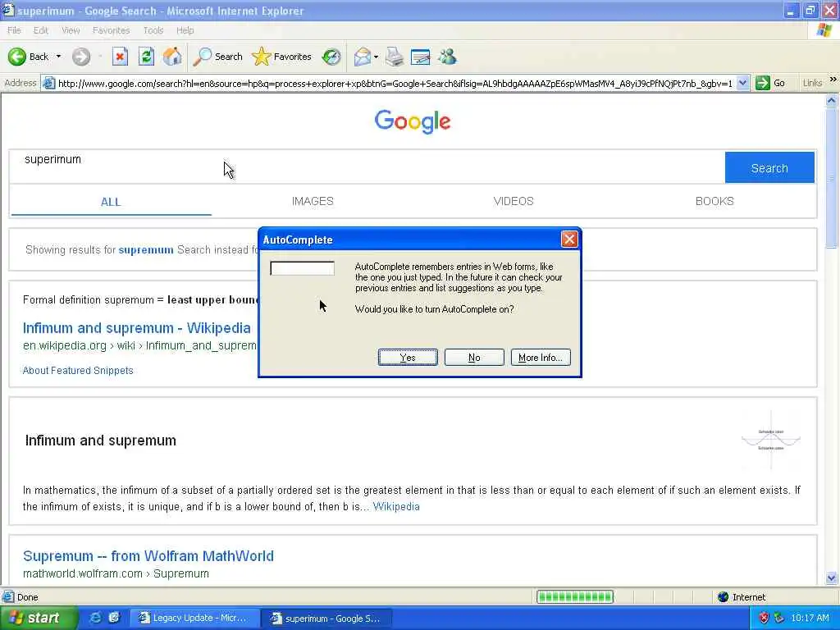Image resolution: width=840 pixels, height=630 pixels.
Task: Click the second quick launch icon
Action: 114,618
